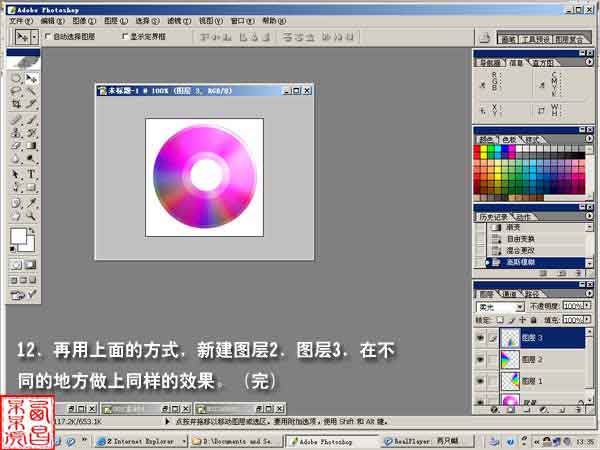The image size is (600, 450).
Task: Open the File menu (文件)
Action: pos(21,21)
